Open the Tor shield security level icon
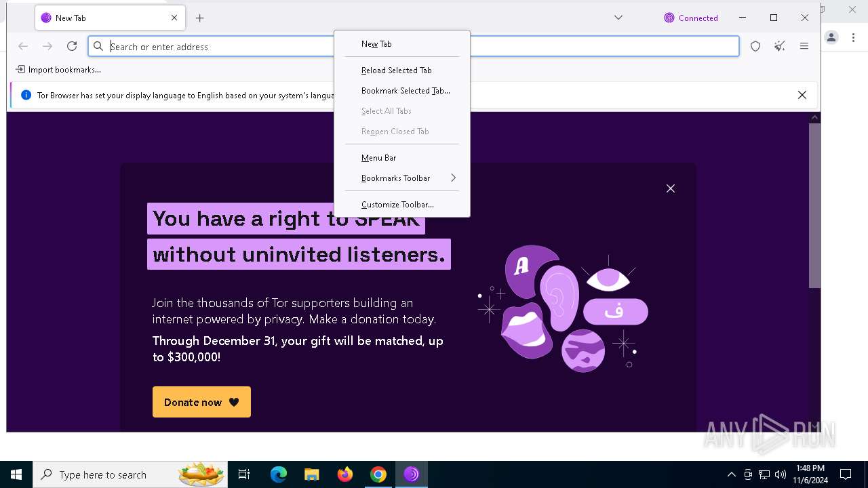 pos(755,46)
